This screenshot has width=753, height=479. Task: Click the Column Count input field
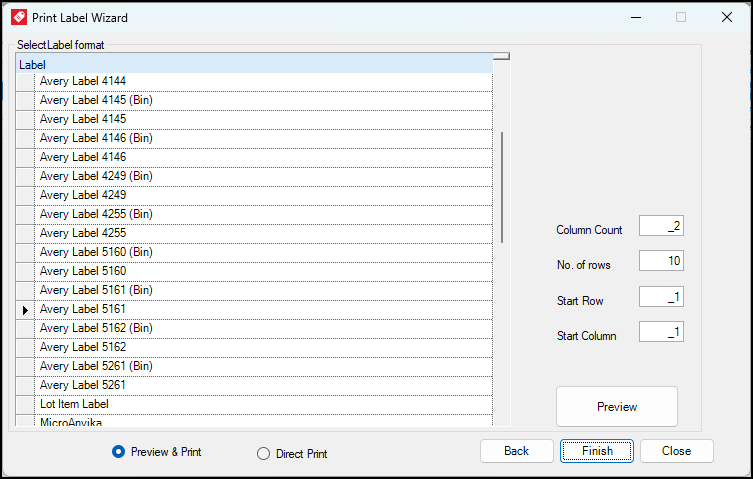661,226
